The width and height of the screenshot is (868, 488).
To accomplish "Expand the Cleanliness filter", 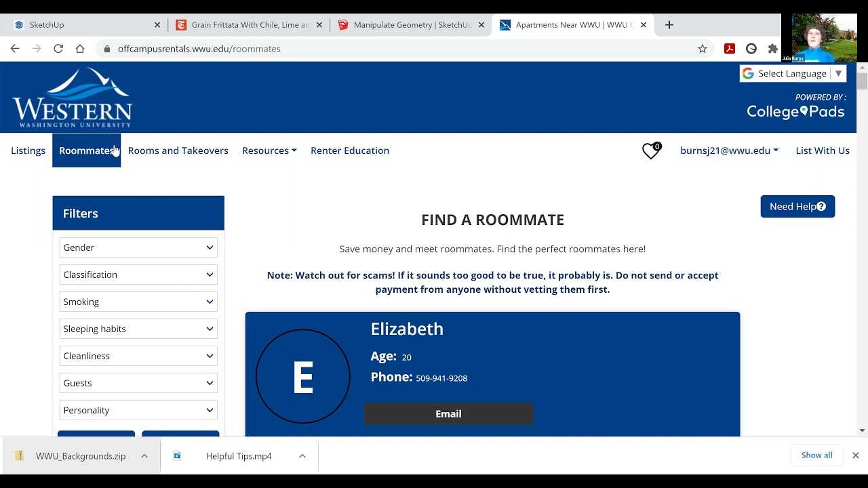I will pos(138,356).
